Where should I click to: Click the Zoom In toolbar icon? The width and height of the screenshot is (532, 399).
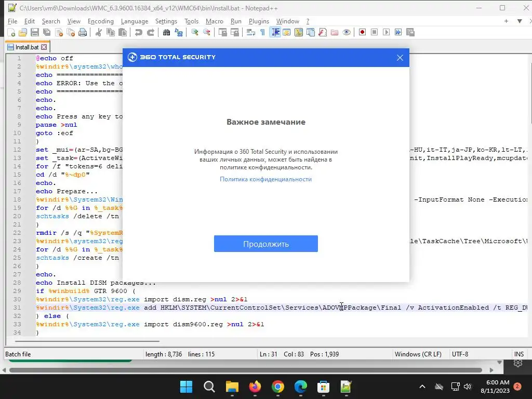(194, 32)
